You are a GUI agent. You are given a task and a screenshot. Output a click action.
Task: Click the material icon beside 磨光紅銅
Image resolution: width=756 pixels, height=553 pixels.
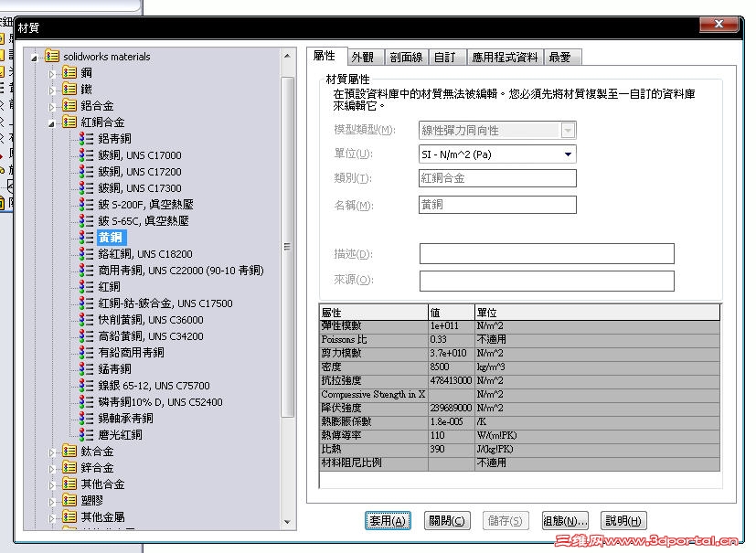tap(86, 434)
